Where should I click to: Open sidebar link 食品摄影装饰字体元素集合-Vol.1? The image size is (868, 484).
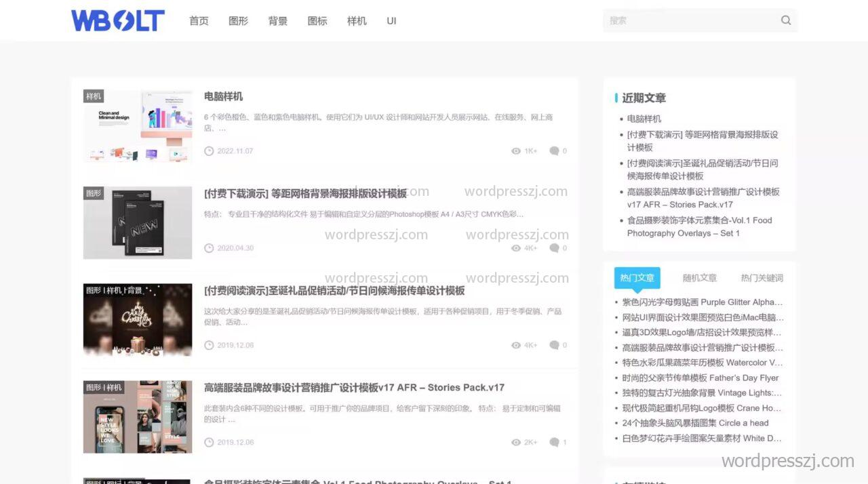pos(699,226)
